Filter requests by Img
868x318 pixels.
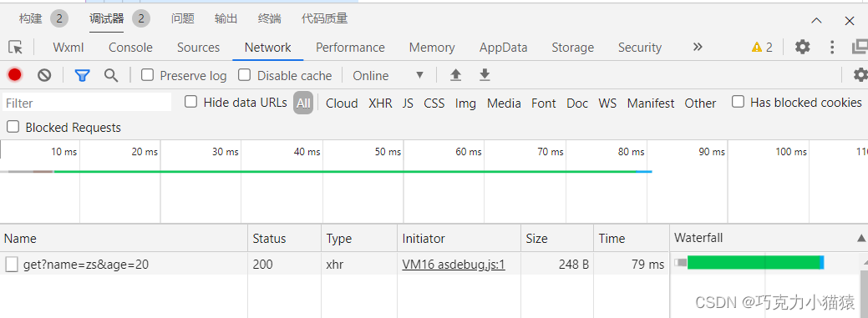tap(465, 103)
